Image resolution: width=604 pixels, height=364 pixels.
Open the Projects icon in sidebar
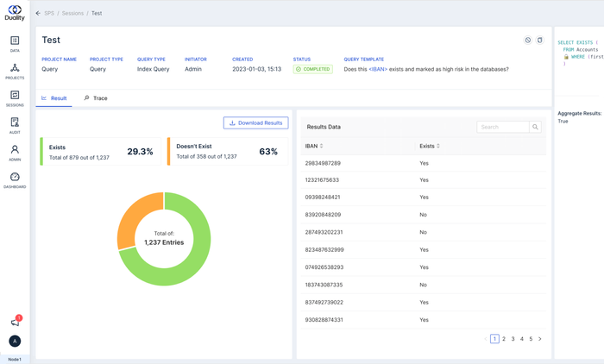pos(15,71)
